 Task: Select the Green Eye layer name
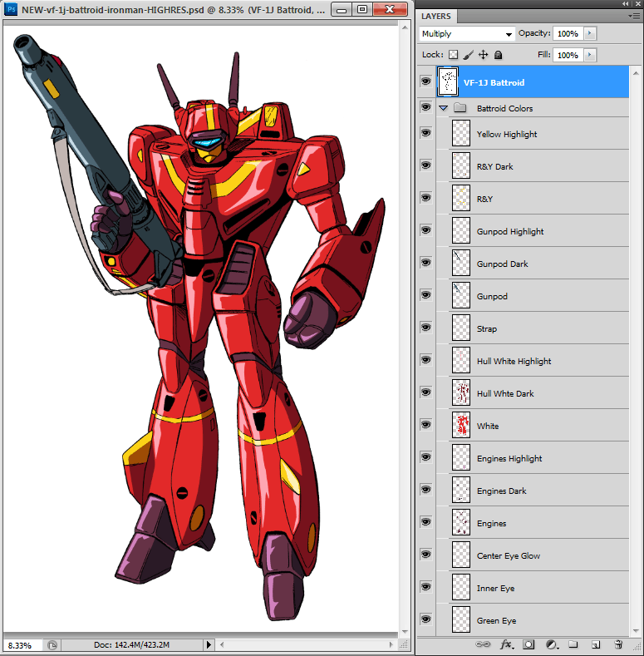496,620
